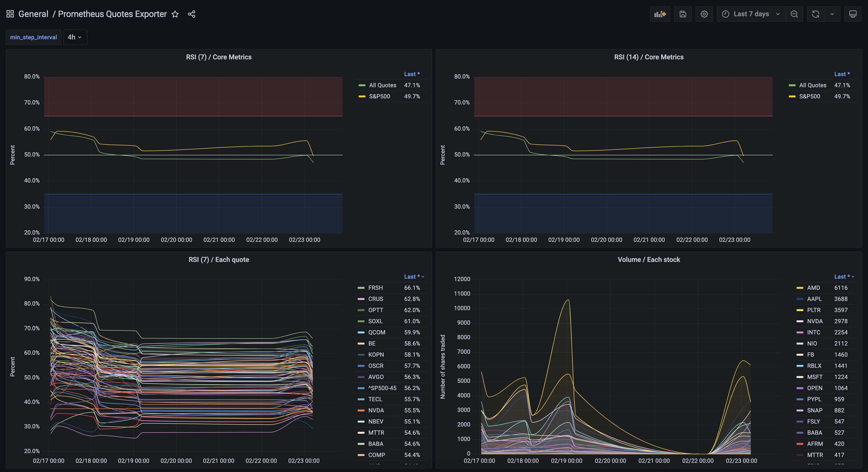Change NVDA color swatch in Volume legend

[x=800, y=321]
